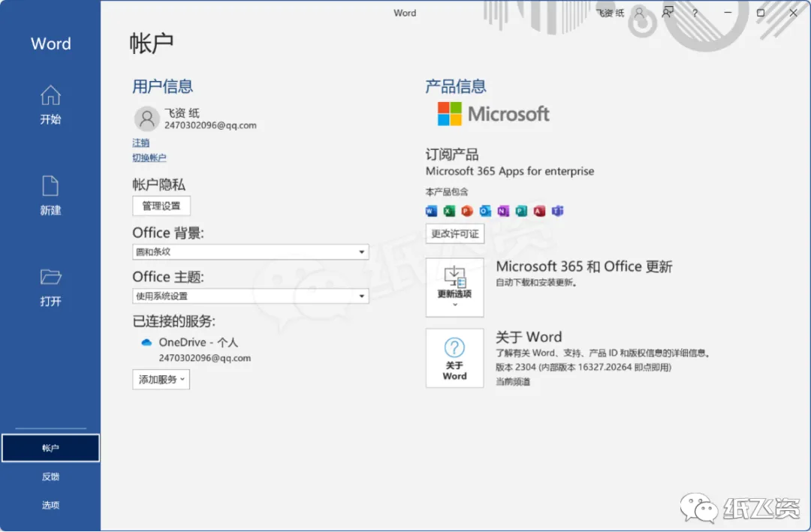Click the 管理设置 privacy button
Image resolution: width=811 pixels, height=532 pixels.
[x=161, y=206]
